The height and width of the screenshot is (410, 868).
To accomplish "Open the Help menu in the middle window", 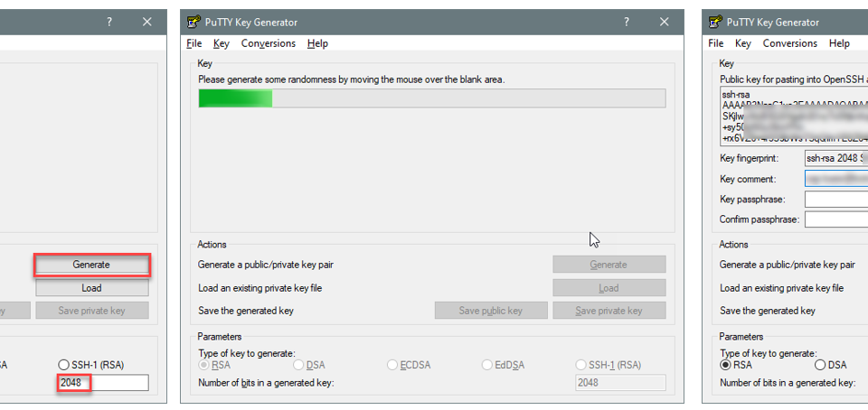I will click(x=317, y=43).
